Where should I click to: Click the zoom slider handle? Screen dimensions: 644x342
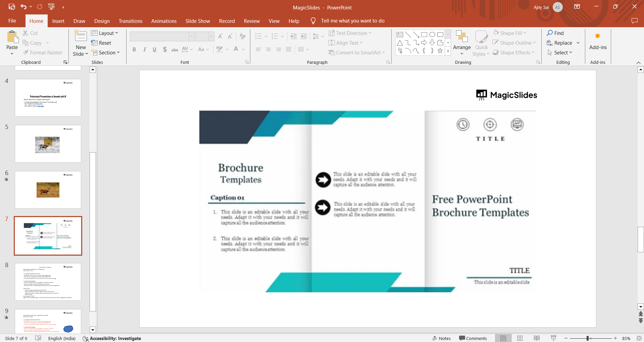[588, 338]
